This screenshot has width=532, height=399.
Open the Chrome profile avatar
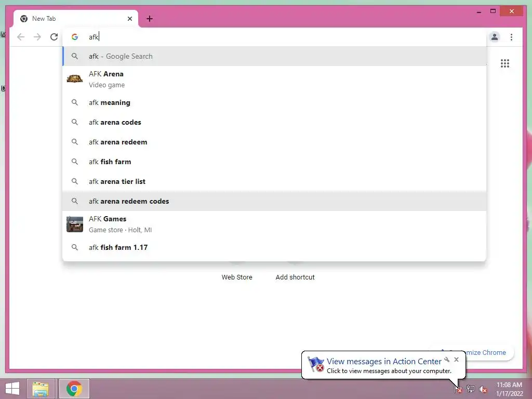tap(495, 37)
